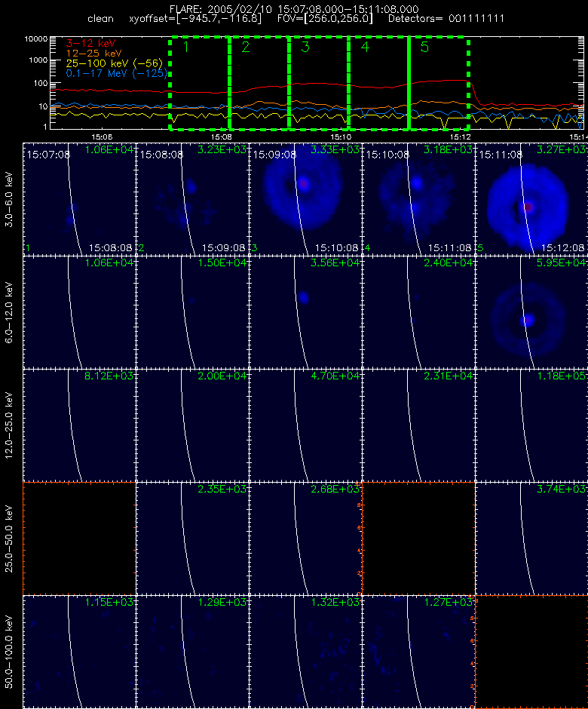Click the 2.00E+04 peak value
This screenshot has width=588, height=709.
tap(222, 376)
